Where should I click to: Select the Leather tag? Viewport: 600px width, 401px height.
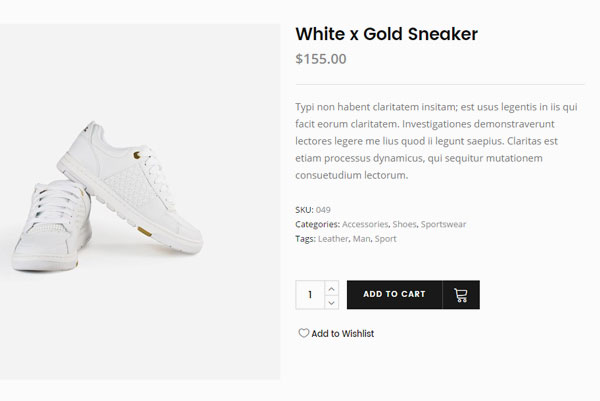[333, 239]
